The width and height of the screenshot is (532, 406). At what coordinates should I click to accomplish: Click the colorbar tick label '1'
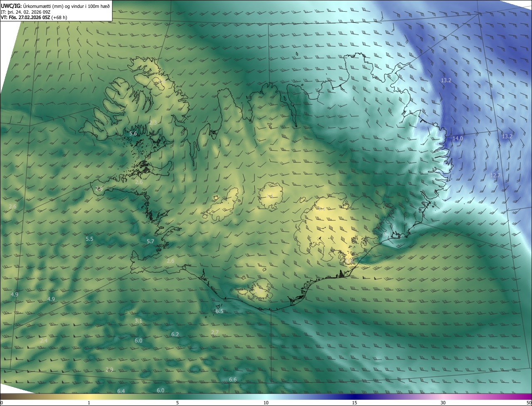point(89,403)
